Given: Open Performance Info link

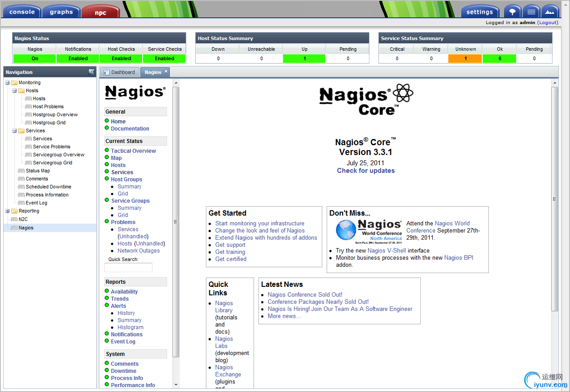Looking at the screenshot, I should click(x=133, y=385).
